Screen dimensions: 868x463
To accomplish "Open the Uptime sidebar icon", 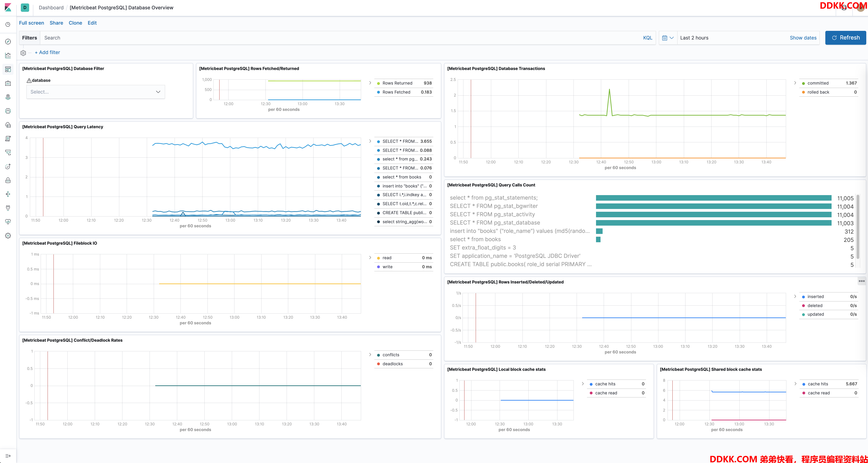I will (x=8, y=166).
